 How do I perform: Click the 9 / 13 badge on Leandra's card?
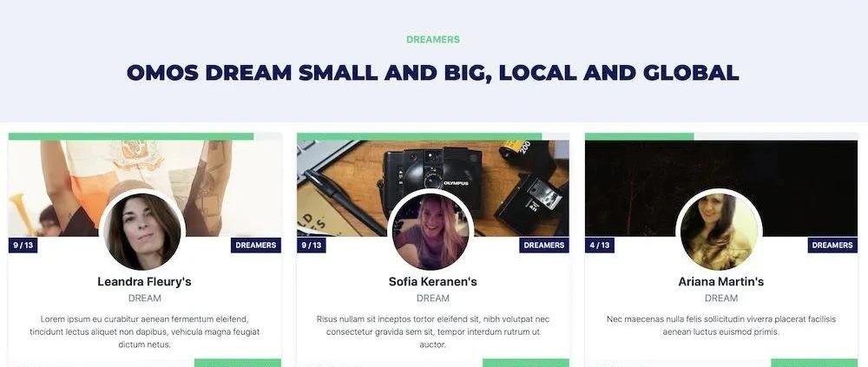tap(23, 246)
